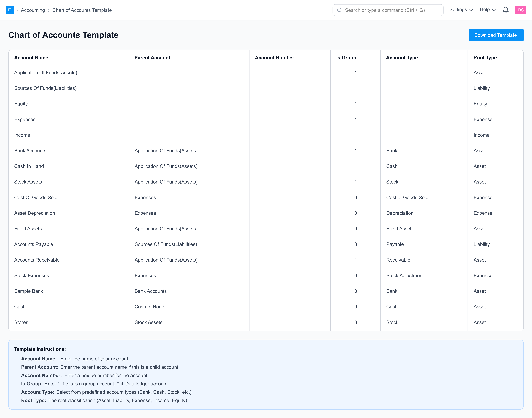Expand the Settings dropdown

click(461, 10)
